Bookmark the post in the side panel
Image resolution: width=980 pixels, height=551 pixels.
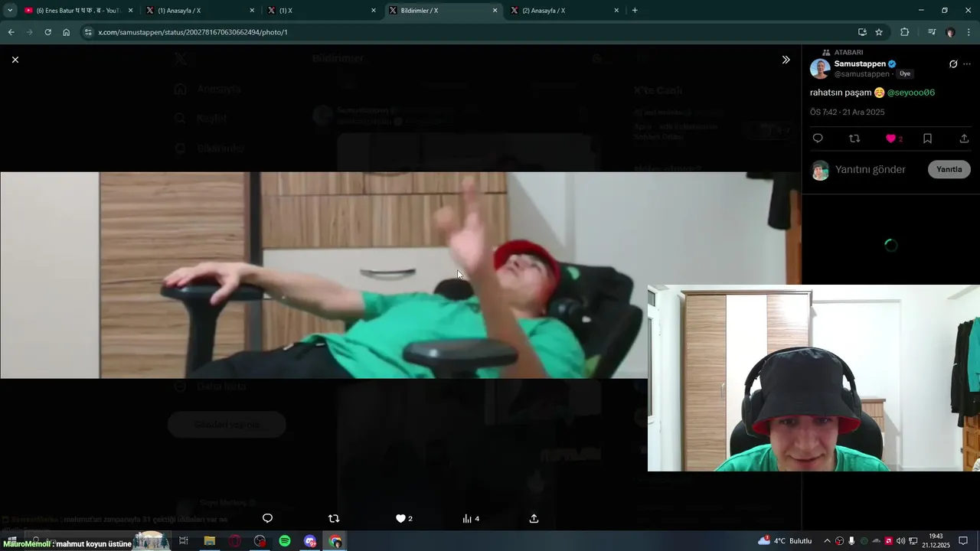(927, 139)
